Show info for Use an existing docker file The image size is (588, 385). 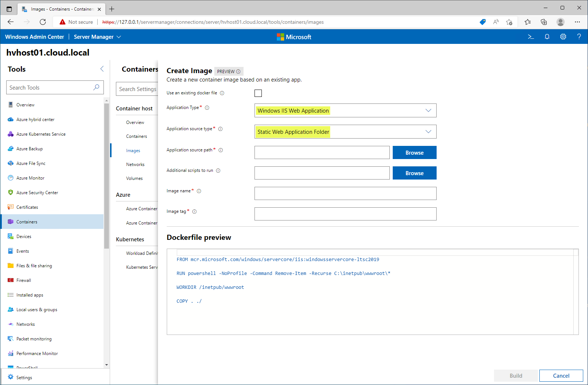click(x=222, y=93)
